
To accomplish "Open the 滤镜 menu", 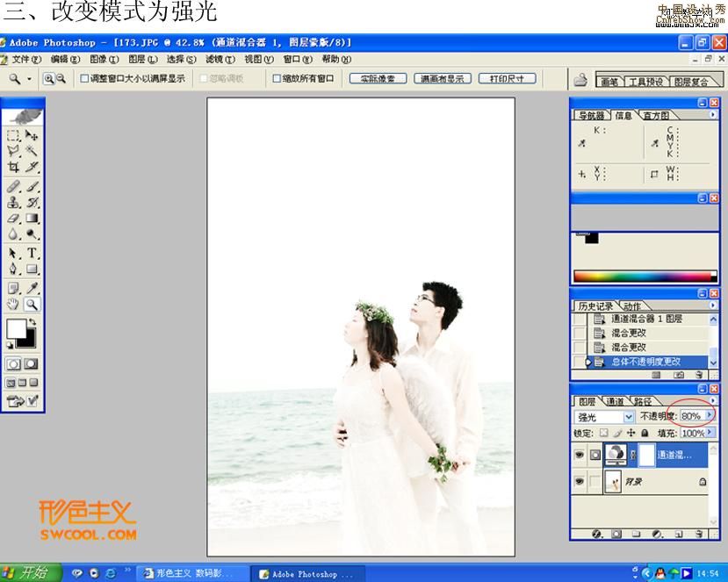I will coord(220,60).
